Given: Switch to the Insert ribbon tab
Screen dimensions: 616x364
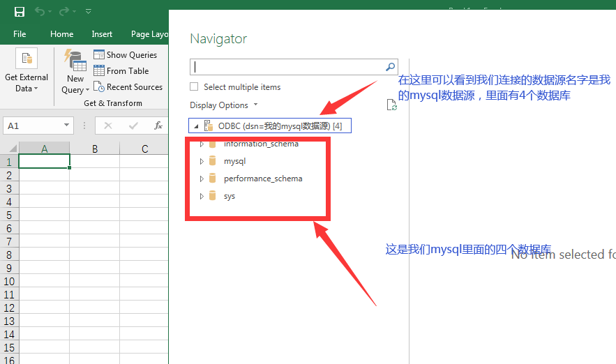Looking at the screenshot, I should click(102, 34).
